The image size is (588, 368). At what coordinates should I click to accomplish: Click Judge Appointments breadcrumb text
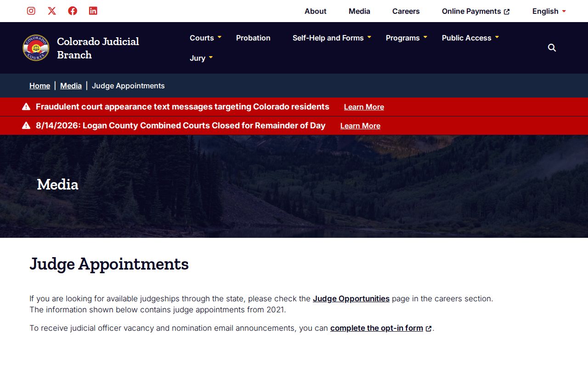[128, 86]
